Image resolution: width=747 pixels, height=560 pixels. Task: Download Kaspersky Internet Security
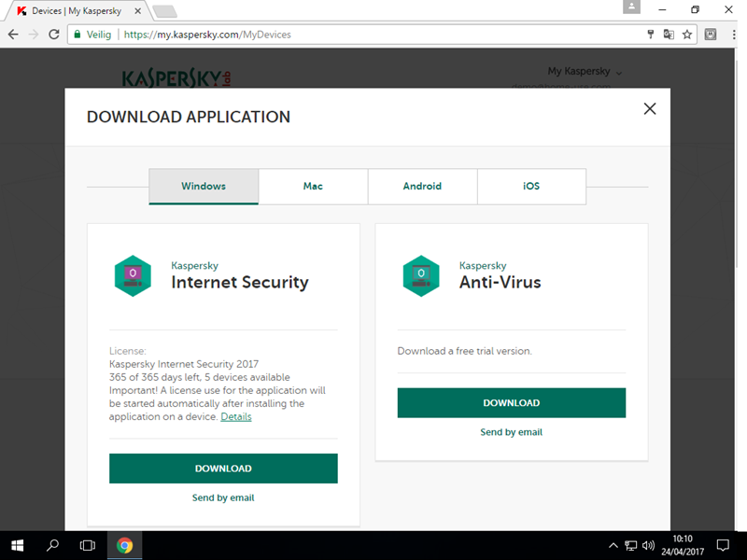point(223,469)
